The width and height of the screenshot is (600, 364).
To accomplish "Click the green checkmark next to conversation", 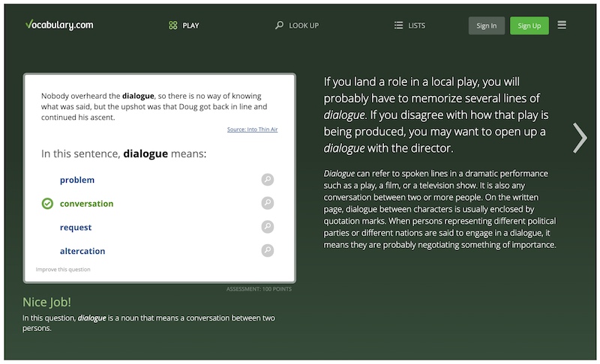I will 47,204.
